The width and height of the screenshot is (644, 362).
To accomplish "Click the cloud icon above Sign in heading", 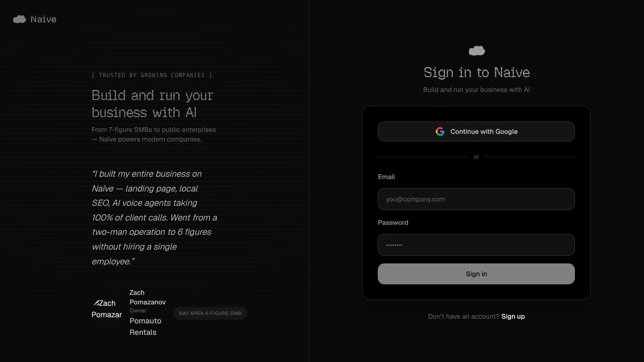I will click(x=476, y=50).
